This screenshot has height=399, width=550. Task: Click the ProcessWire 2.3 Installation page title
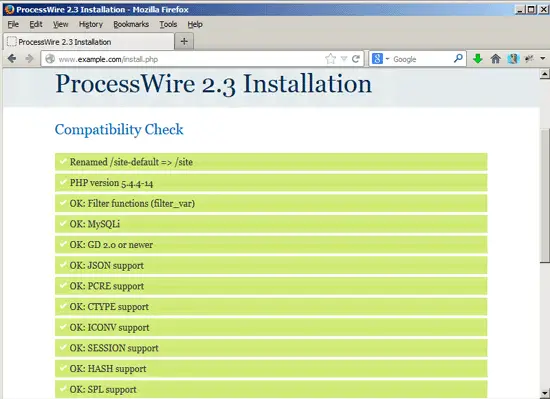coord(213,84)
